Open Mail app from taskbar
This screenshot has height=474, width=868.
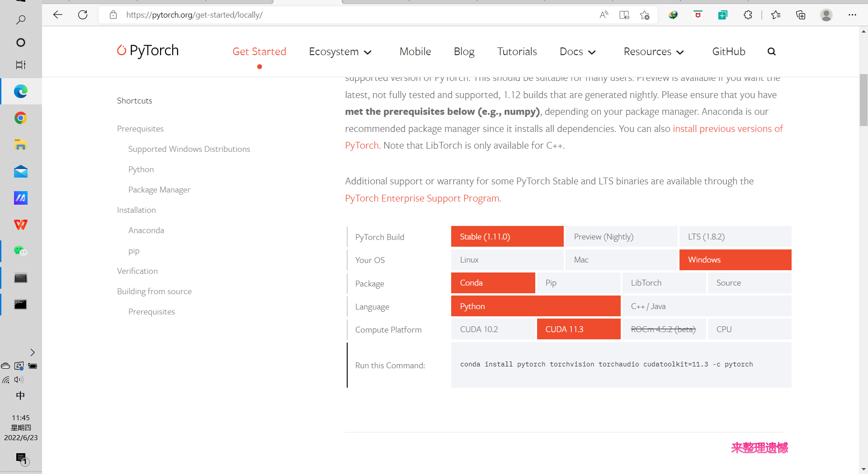coord(21,171)
